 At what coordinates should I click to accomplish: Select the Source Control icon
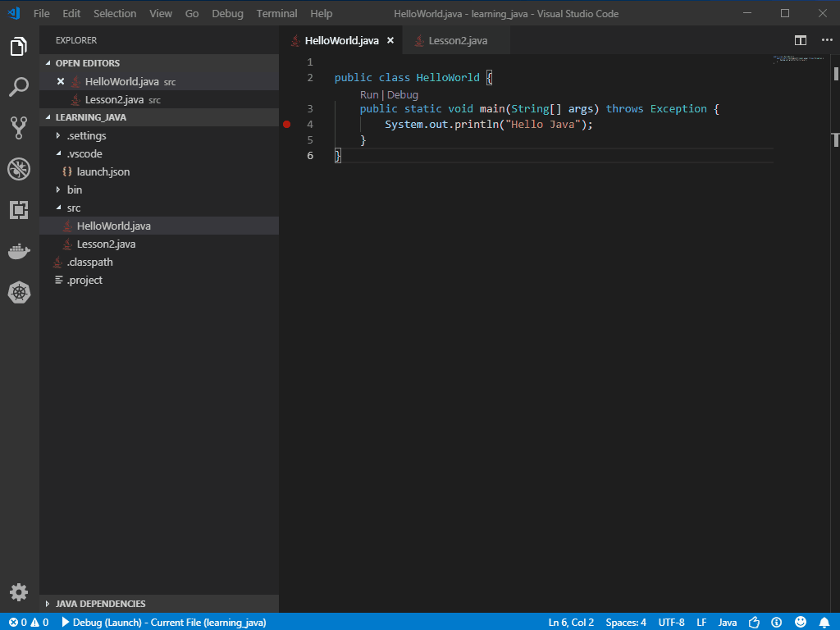point(18,128)
